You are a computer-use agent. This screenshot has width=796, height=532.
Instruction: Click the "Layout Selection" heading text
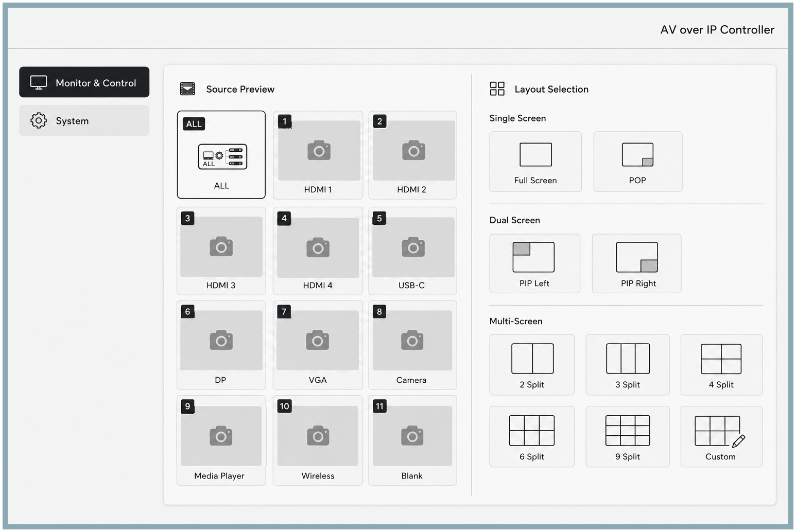pyautogui.click(x=551, y=89)
